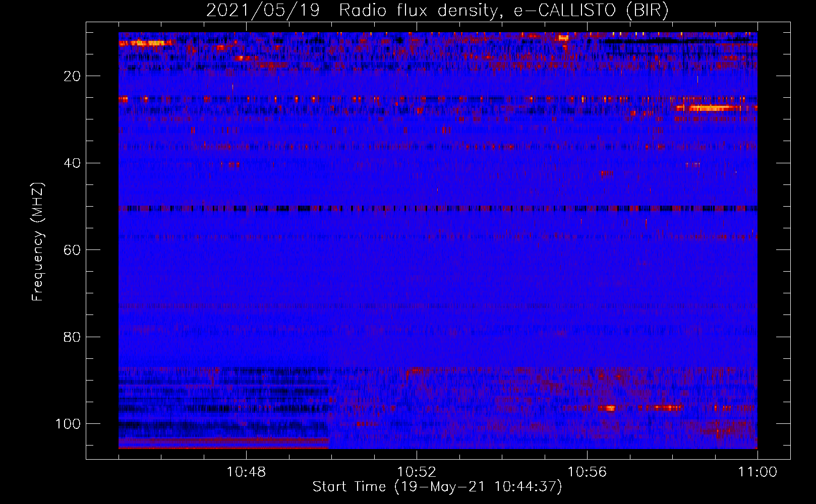Viewport: 816px width, 504px height.
Task: Click the frequency tick label "20"
Action: pos(72,76)
